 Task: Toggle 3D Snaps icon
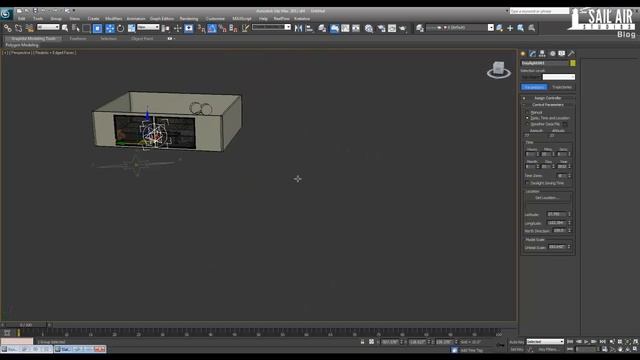click(201, 28)
